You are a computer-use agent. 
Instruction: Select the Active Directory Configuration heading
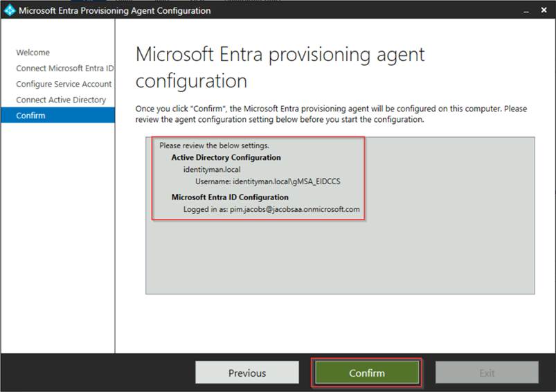tap(226, 157)
